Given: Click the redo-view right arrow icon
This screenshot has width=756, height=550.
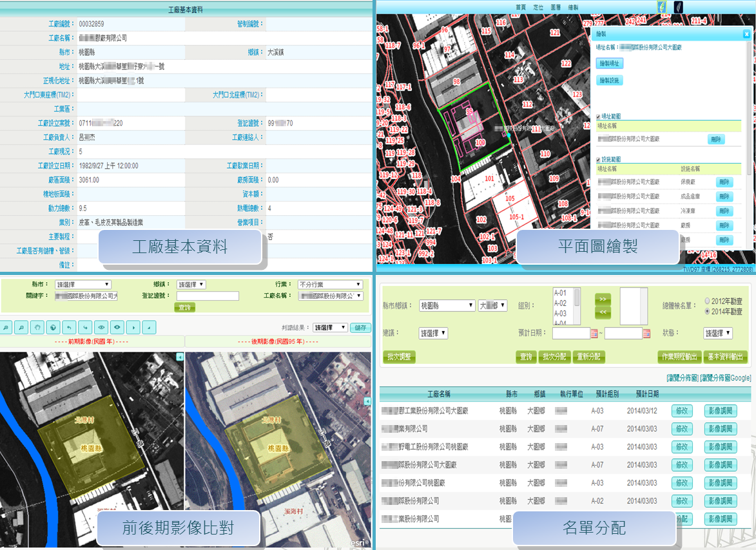Looking at the screenshot, I should pyautogui.click(x=85, y=328).
